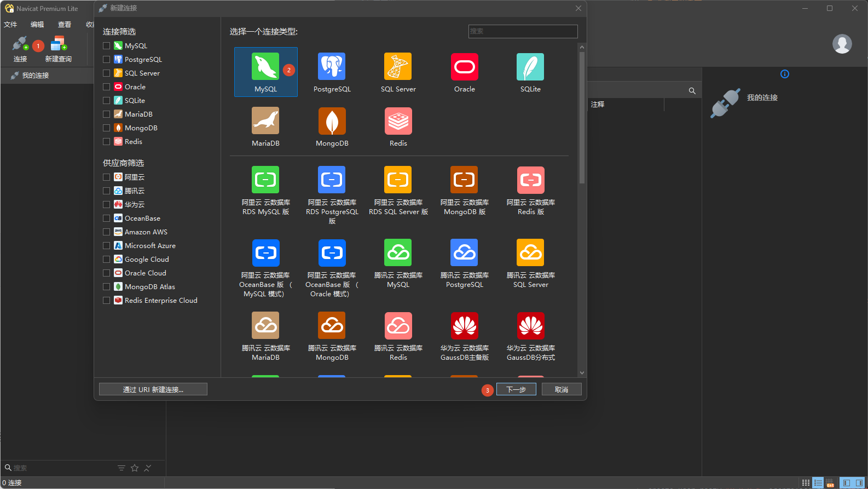Select 华为云 GaussDB分布式 tile

click(531, 337)
